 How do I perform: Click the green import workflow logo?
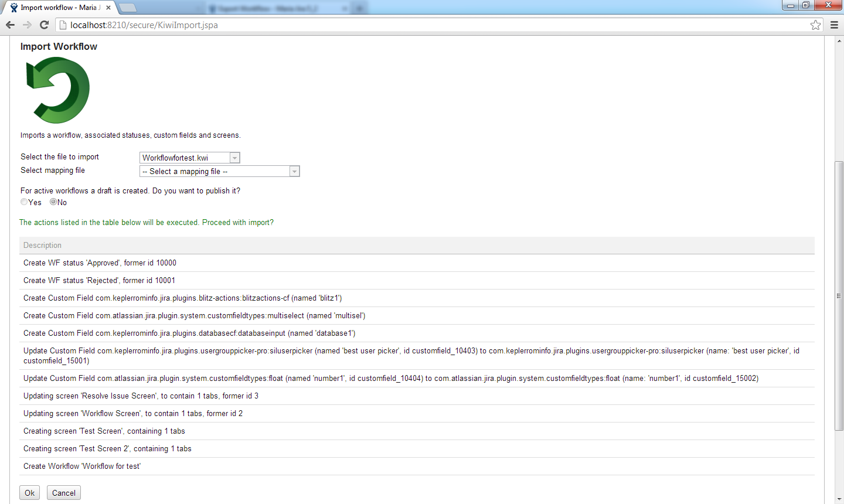tap(58, 90)
